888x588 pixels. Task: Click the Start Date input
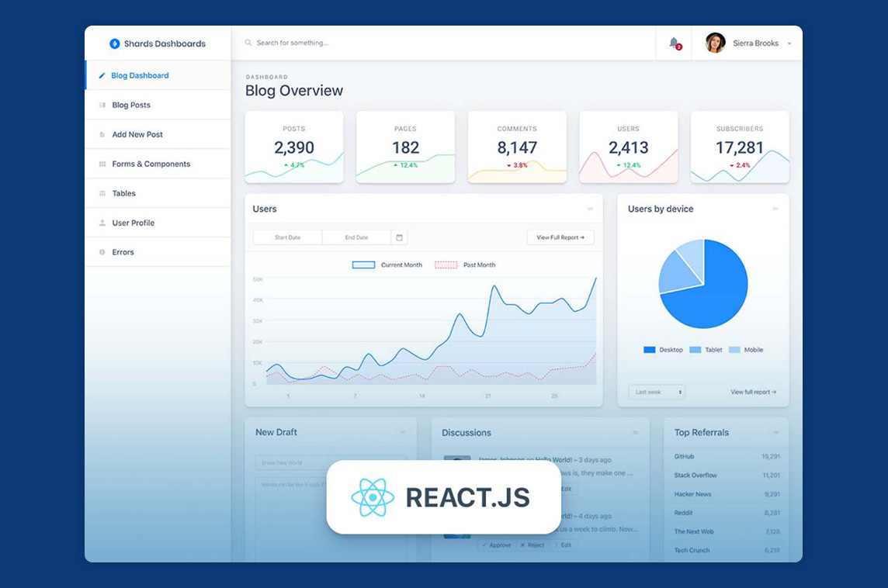point(288,237)
